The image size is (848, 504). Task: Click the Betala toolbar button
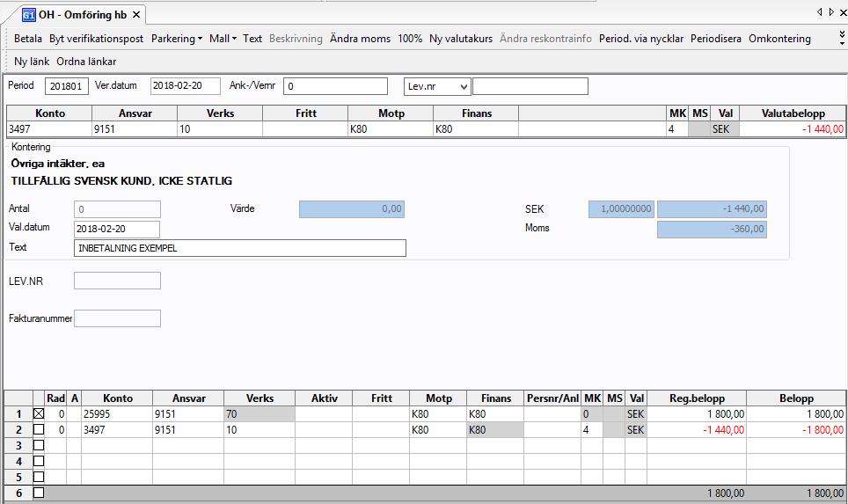[x=28, y=39]
